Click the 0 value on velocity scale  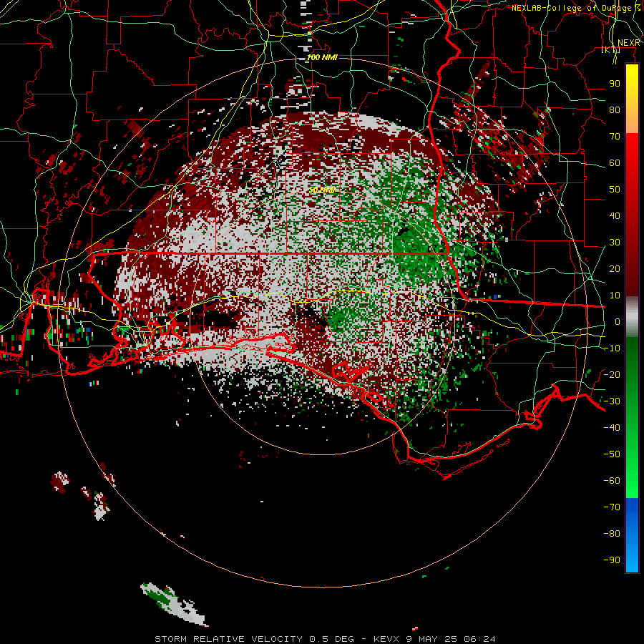click(617, 321)
